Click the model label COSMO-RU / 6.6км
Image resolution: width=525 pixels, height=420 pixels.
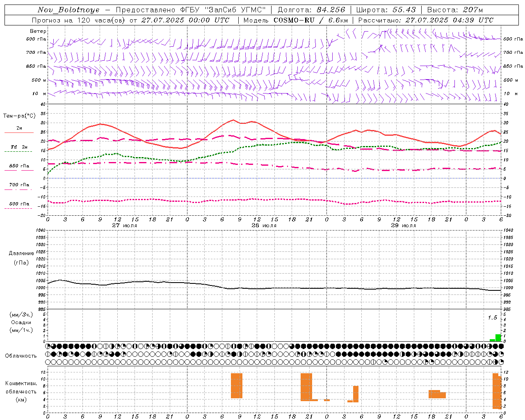311,20
